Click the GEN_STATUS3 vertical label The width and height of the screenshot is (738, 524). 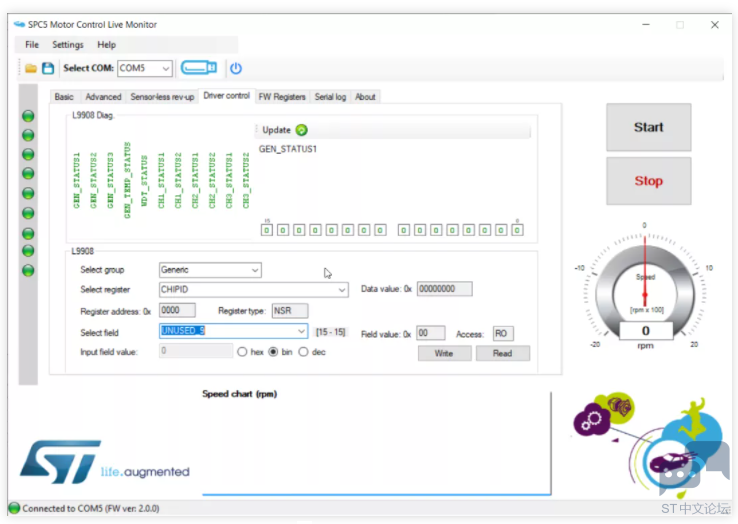[x=111, y=180]
